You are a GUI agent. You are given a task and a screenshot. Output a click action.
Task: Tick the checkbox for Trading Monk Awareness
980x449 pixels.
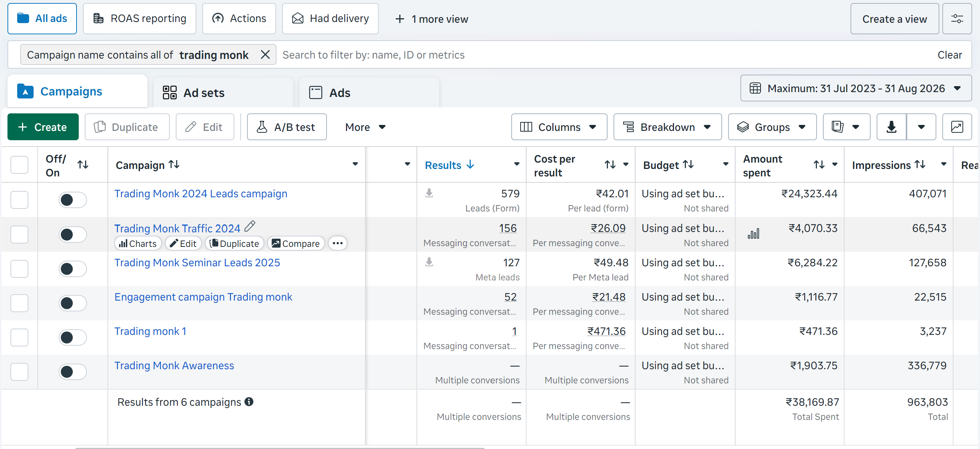click(x=19, y=371)
